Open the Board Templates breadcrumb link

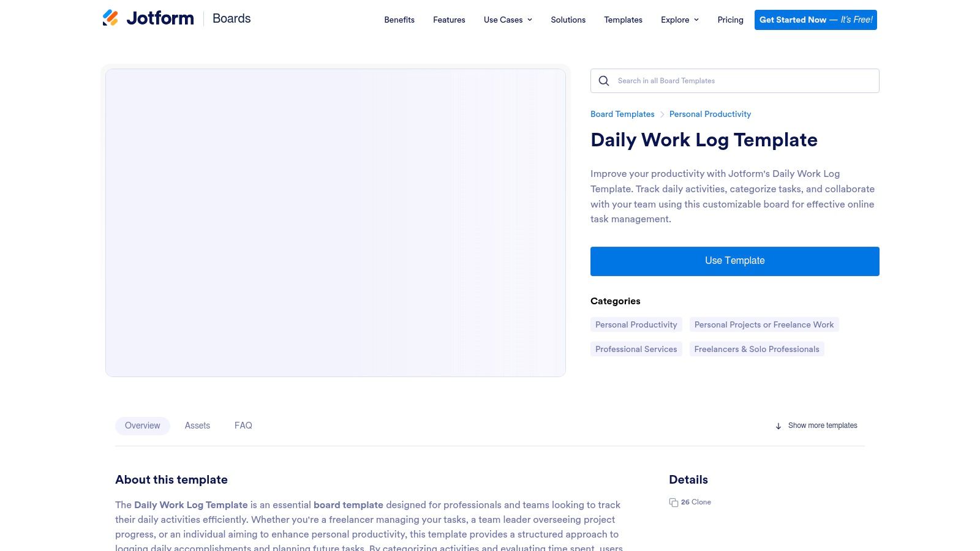(x=622, y=114)
